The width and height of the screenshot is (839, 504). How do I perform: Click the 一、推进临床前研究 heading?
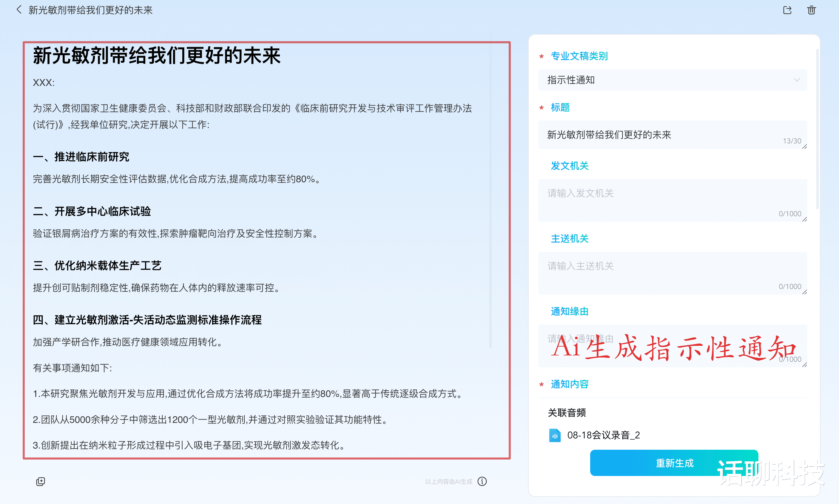click(81, 157)
